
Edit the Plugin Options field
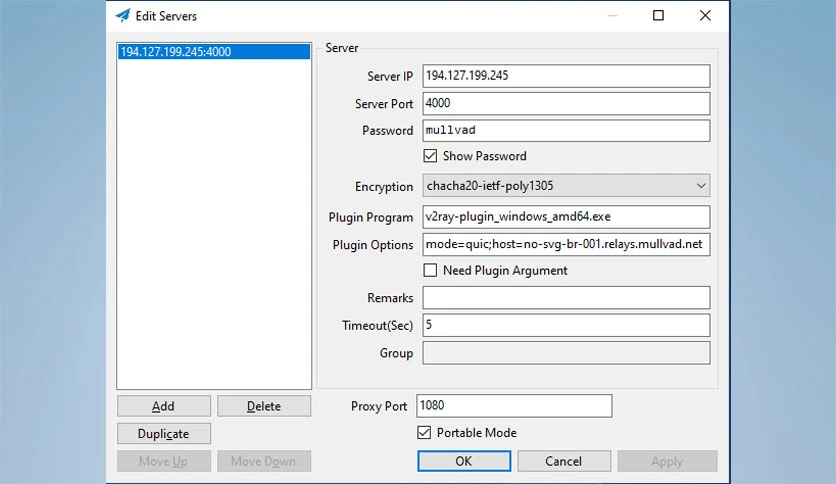566,245
